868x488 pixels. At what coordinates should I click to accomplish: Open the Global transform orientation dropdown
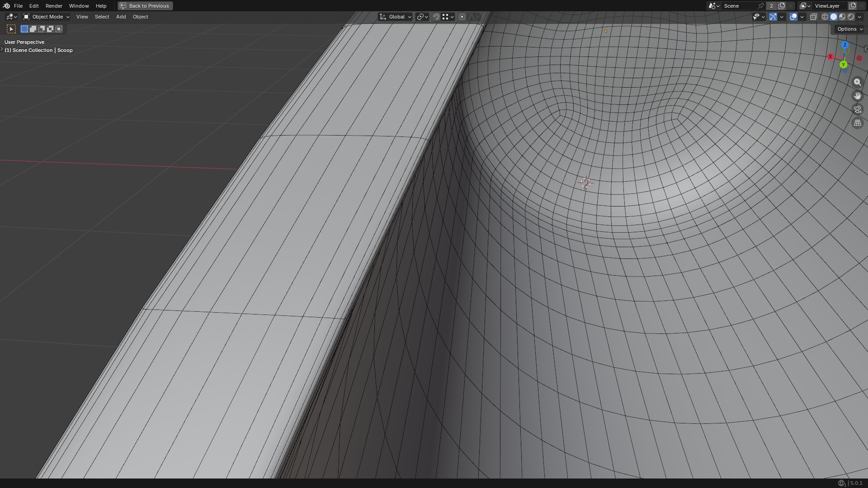pos(396,17)
